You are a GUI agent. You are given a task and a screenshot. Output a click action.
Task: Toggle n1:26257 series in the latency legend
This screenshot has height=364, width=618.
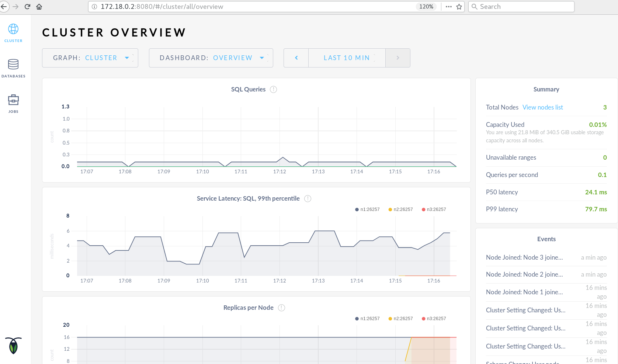tap(367, 209)
